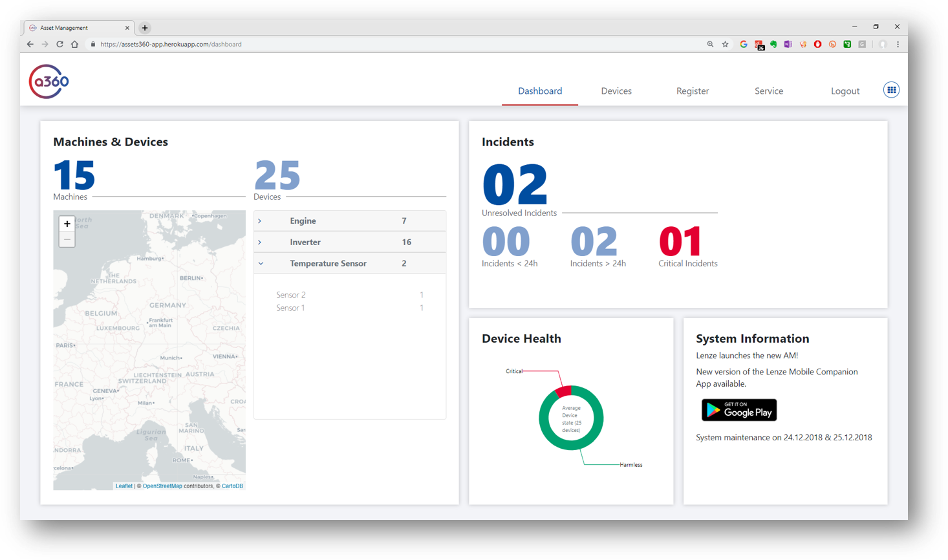Click the browser back arrow
Screen dimensions: 948x560
[x=30, y=45]
